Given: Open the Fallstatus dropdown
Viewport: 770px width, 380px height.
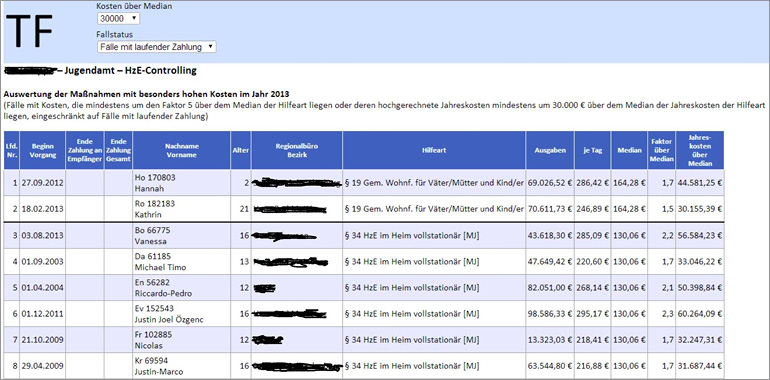Looking at the screenshot, I should 157,47.
